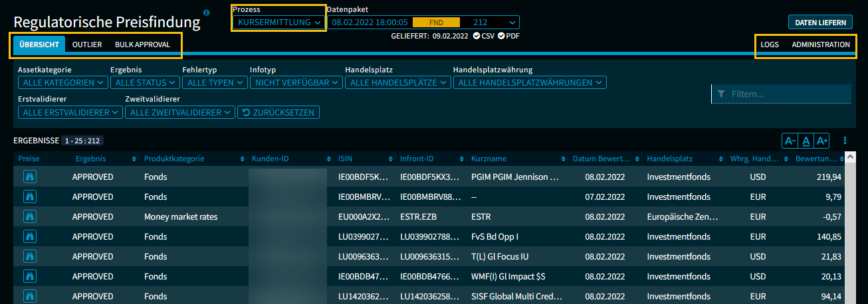Sort by Produktkategorie column arrows
Image resolution: width=868 pixels, height=304 pixels.
242,159
